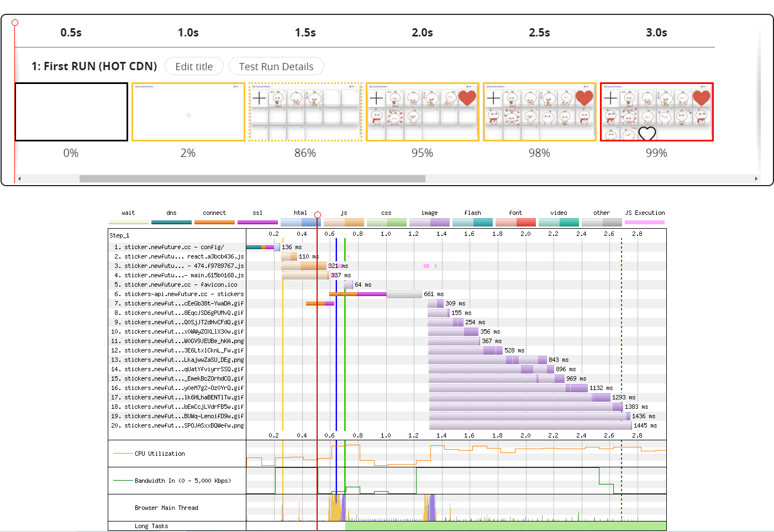Click the 1445 ms bar for request 20
This screenshot has width=774, height=532.
530,425
